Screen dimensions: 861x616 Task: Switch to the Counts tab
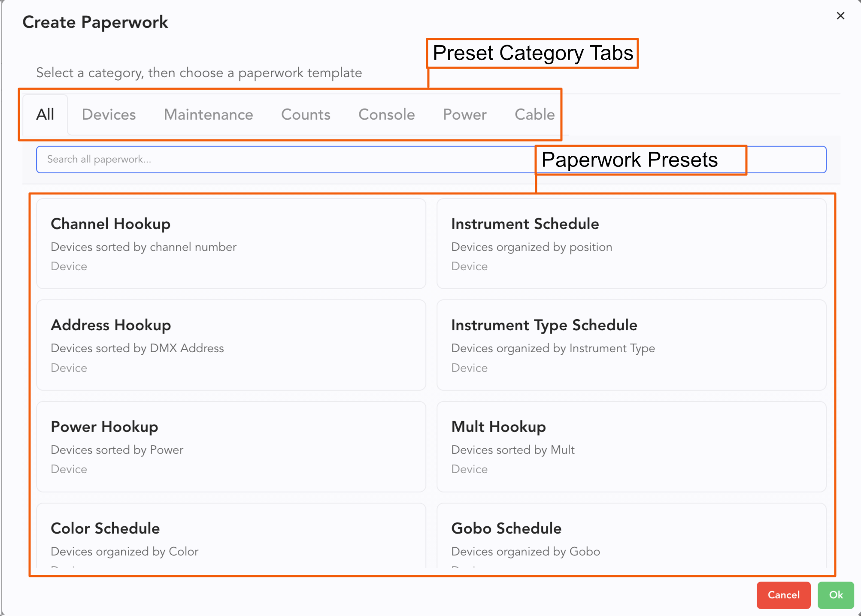[306, 115]
